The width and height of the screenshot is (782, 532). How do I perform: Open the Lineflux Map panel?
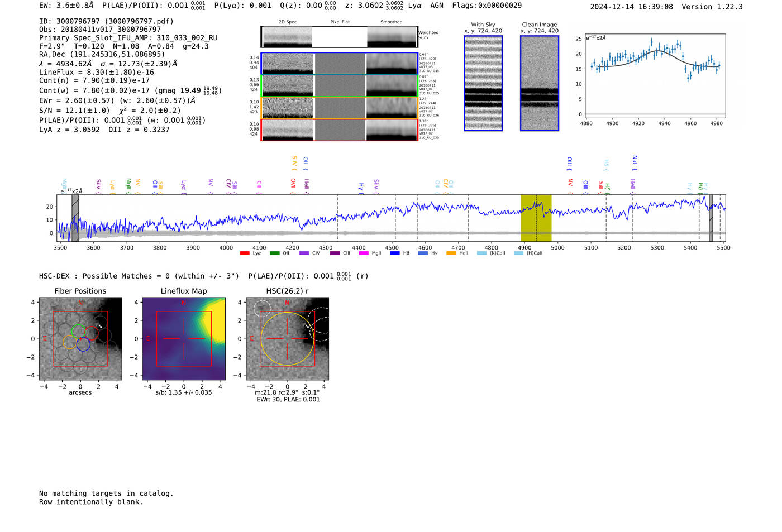tap(184, 339)
